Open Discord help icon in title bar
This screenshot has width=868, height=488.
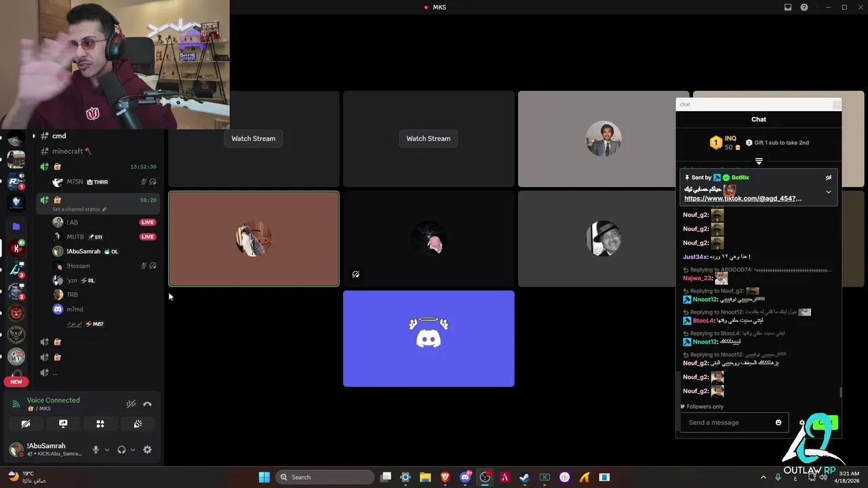pos(804,7)
